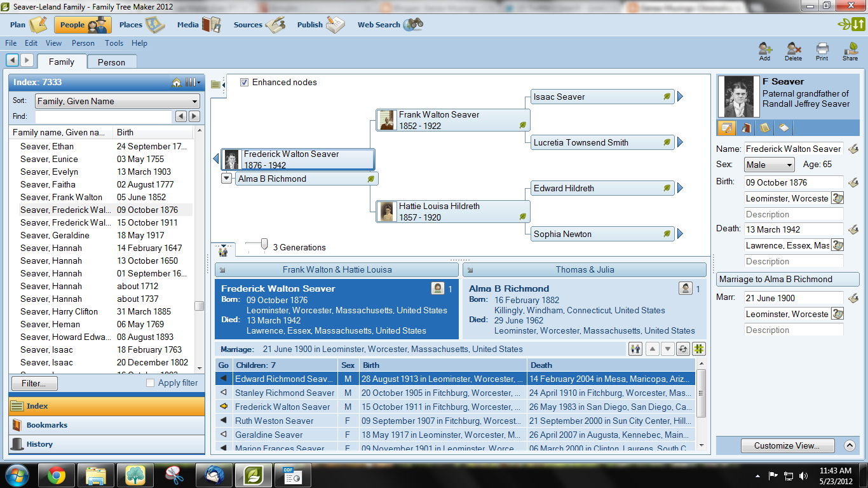The image size is (868, 488).
Task: Click the green grid icon in marriage bar
Action: click(699, 349)
